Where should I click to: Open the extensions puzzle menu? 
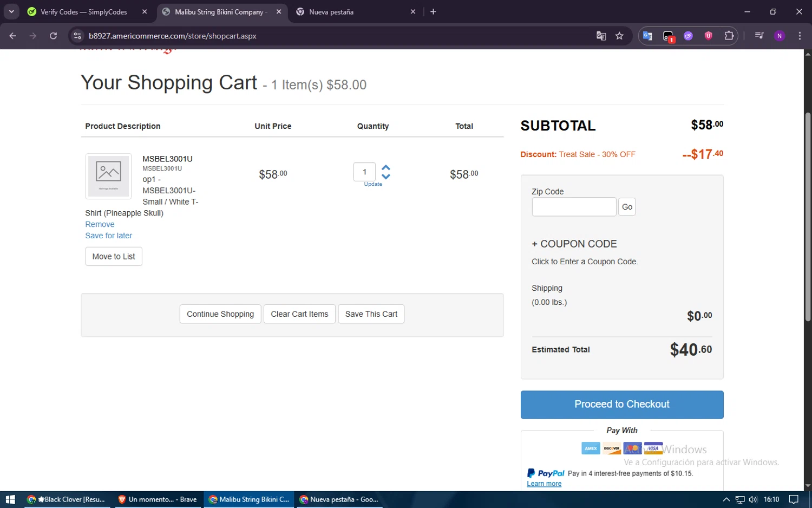click(729, 36)
